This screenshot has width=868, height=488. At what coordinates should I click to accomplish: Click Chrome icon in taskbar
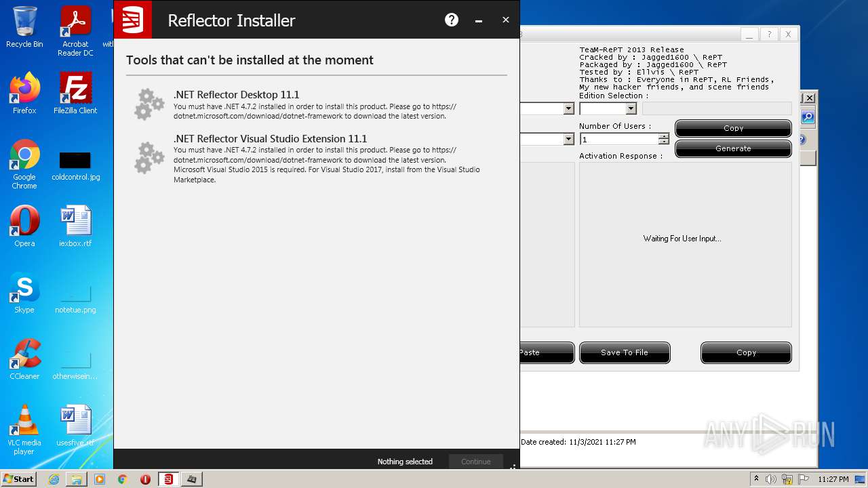123,479
